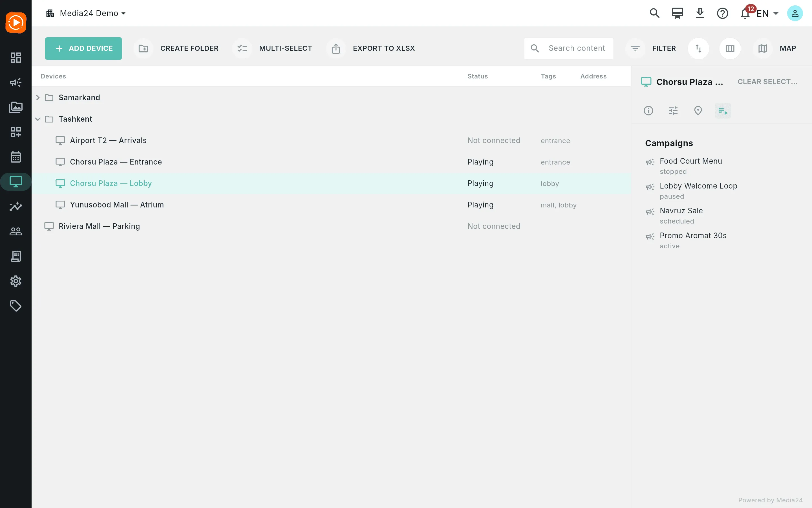This screenshot has height=508, width=812.
Task: Focus the Search content field
Action: click(569, 48)
